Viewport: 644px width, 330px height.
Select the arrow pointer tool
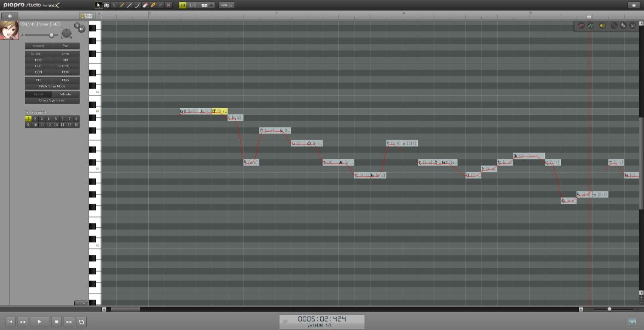98,5
